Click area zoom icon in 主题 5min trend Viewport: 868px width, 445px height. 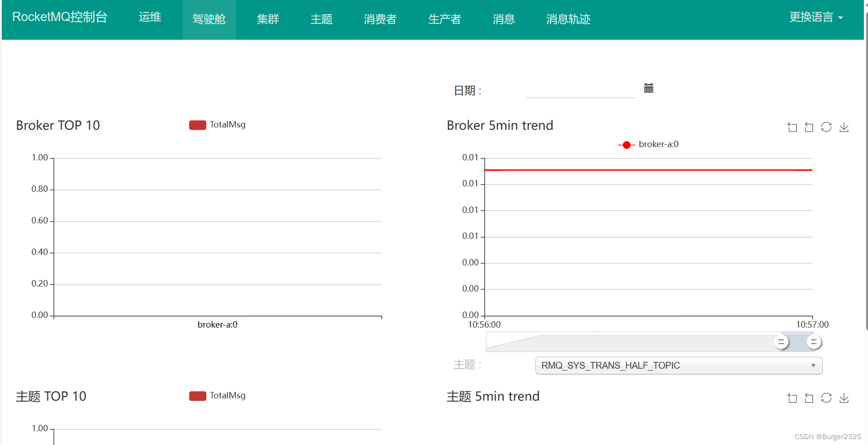(792, 398)
